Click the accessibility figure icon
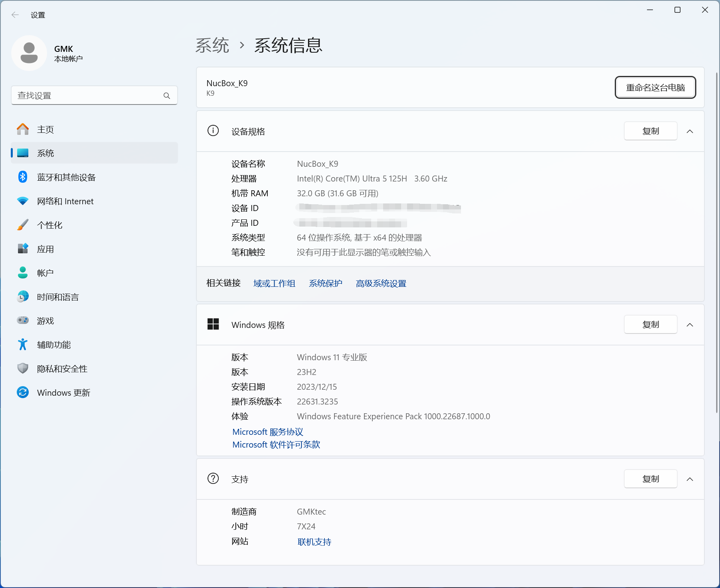This screenshot has height=588, width=720. [x=23, y=344]
